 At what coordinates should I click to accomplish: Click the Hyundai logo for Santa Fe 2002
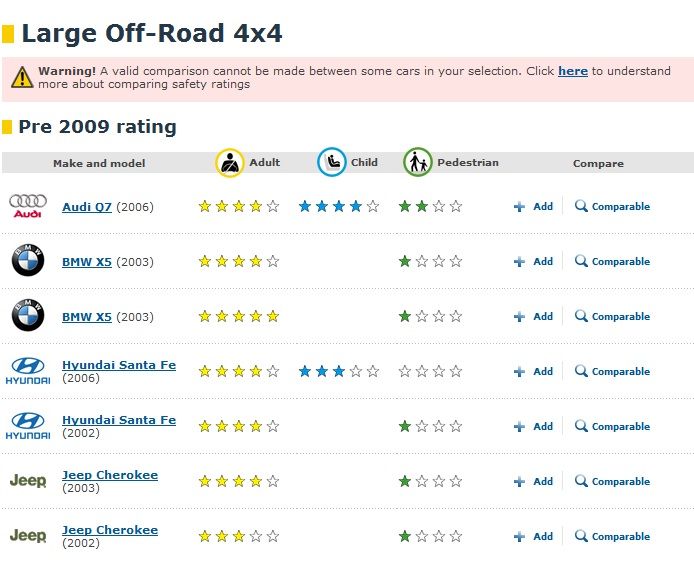point(28,426)
